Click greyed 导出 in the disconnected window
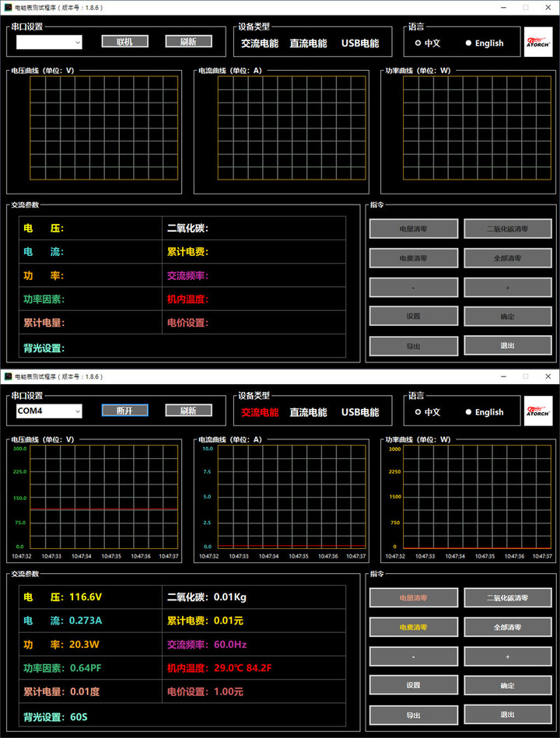The height and width of the screenshot is (738, 560). [x=413, y=346]
